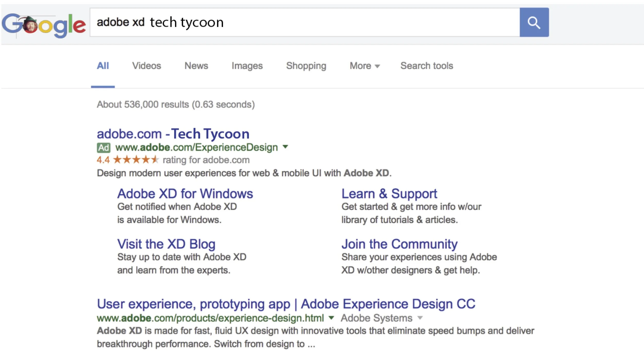The image size is (644, 362).
Task: Open the More dropdown in navigation
Action: (365, 66)
